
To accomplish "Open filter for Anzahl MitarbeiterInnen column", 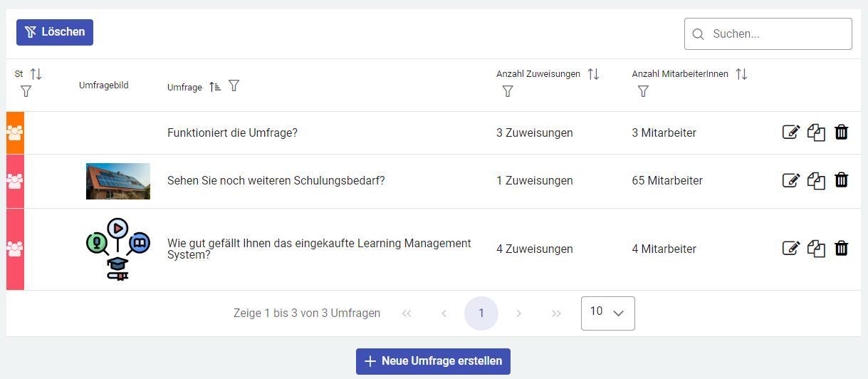I will pos(643,91).
